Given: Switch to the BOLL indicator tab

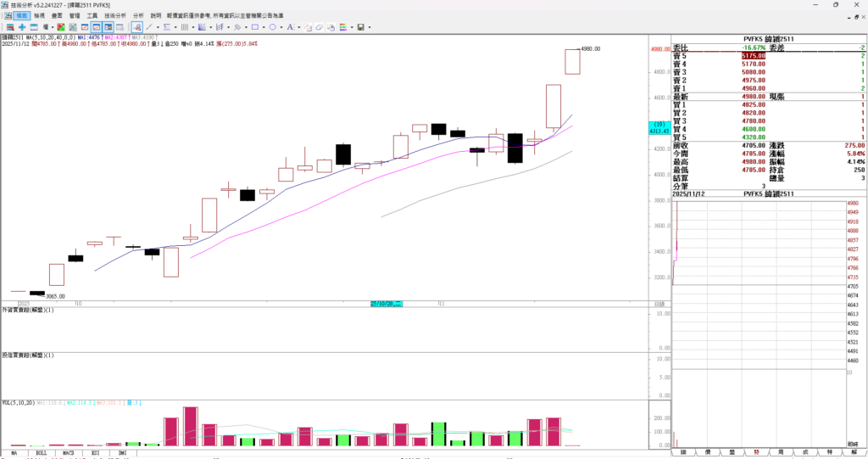Looking at the screenshot, I should tap(41, 455).
